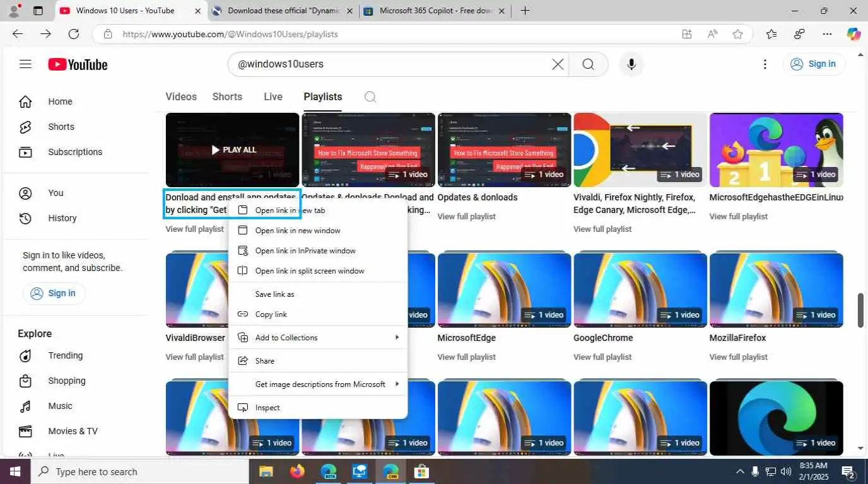This screenshot has width=868, height=484.
Task: Choose Open link in new window
Action: pos(318,230)
